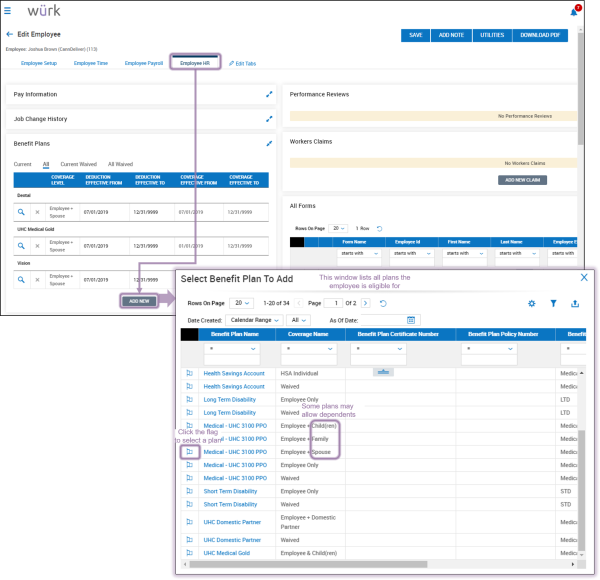Close the Select Benefit Plan To Add dialog
This screenshot has width=600, height=580.
(x=584, y=277)
